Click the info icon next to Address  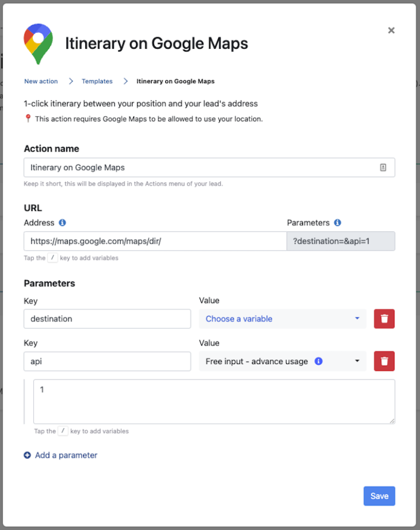[62, 223]
